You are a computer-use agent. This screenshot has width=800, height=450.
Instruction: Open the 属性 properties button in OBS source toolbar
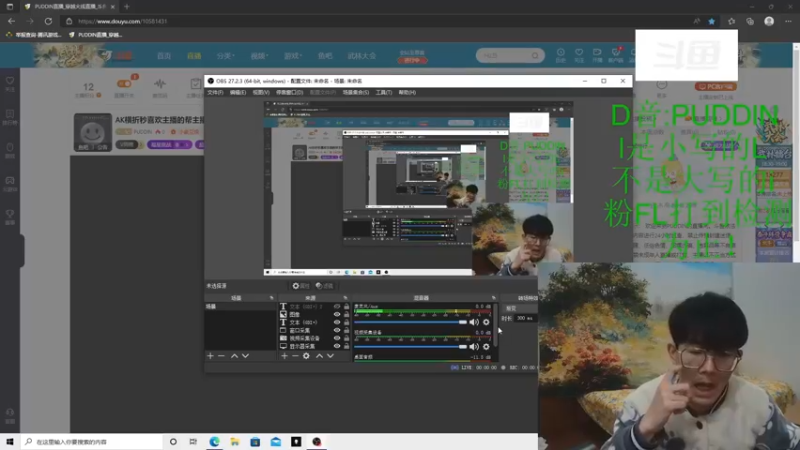point(301,286)
